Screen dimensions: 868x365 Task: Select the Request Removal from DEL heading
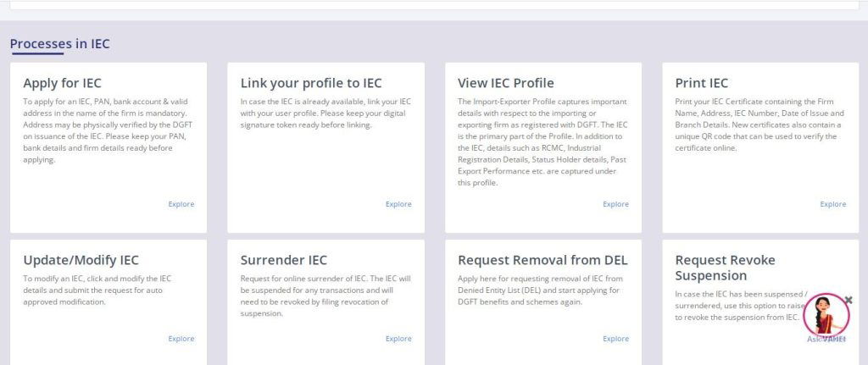[x=542, y=260]
